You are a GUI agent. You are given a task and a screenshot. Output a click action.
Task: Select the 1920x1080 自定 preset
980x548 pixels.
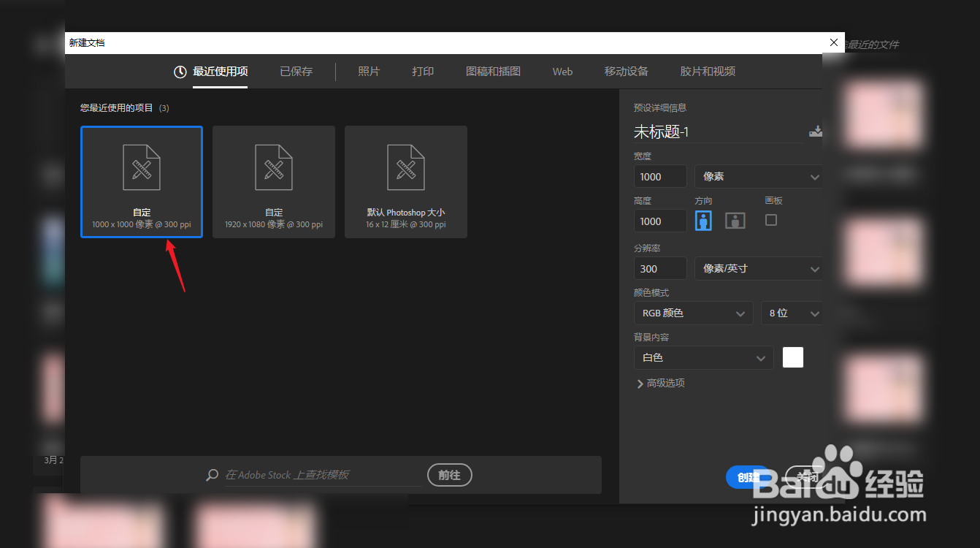tap(273, 181)
